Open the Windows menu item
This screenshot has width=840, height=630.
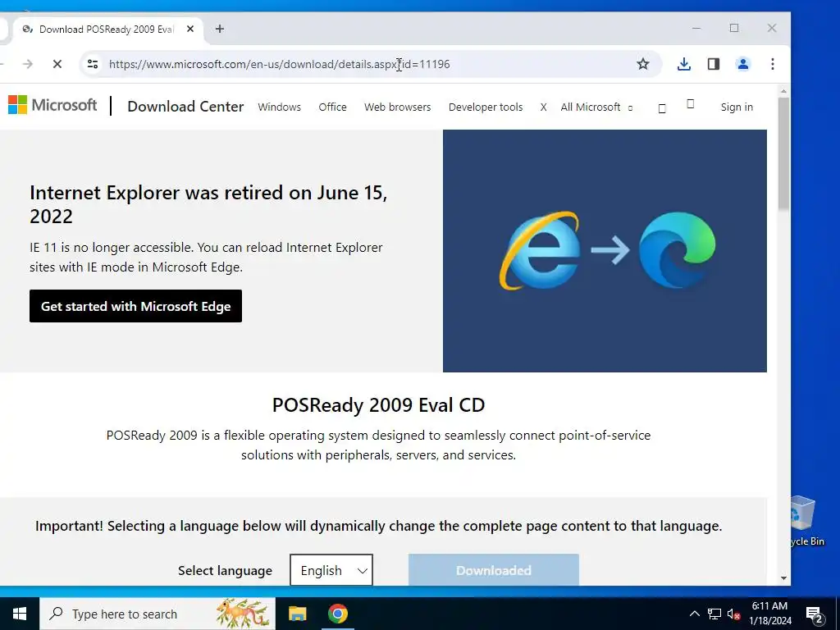tap(279, 107)
